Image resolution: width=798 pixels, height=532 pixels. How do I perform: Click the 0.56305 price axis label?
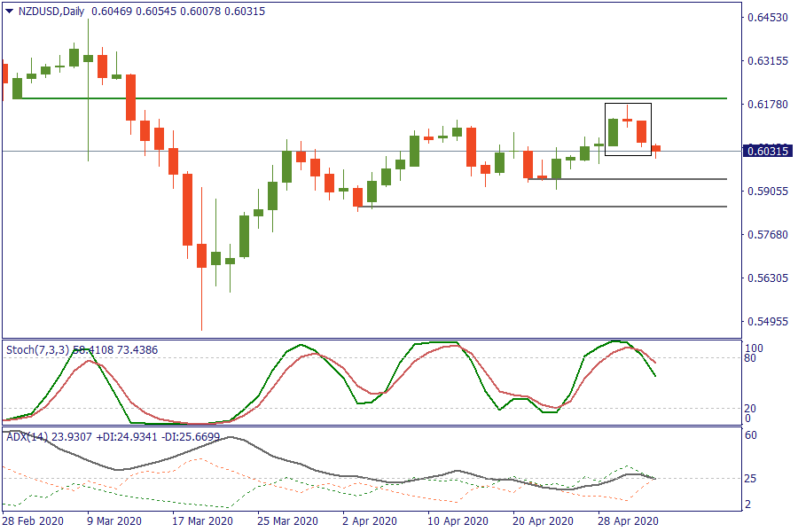[768, 278]
